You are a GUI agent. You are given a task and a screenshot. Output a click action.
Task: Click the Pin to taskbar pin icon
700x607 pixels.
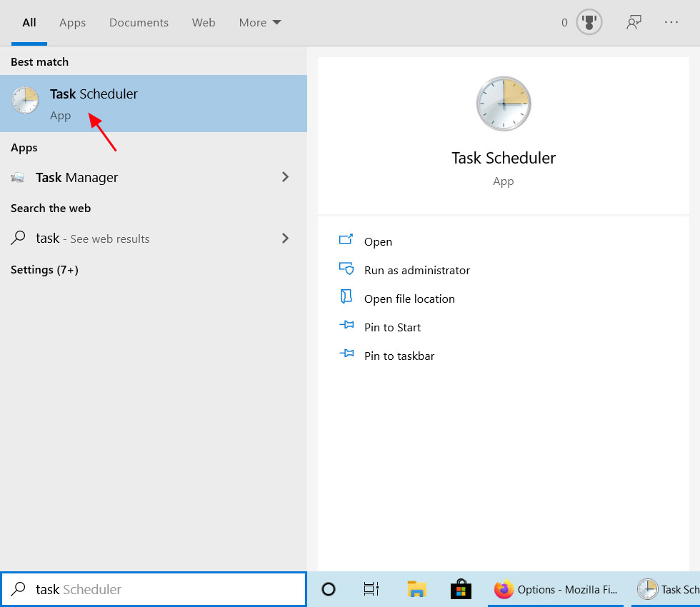click(346, 353)
